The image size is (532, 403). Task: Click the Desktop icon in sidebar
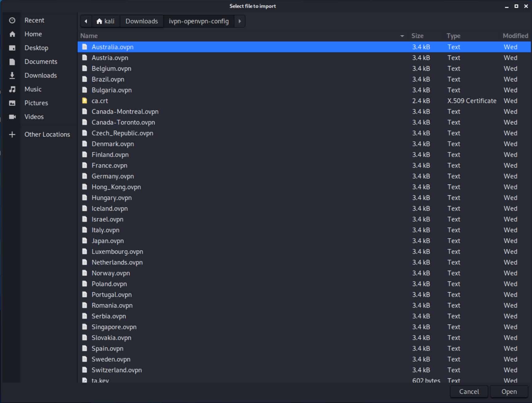point(12,48)
